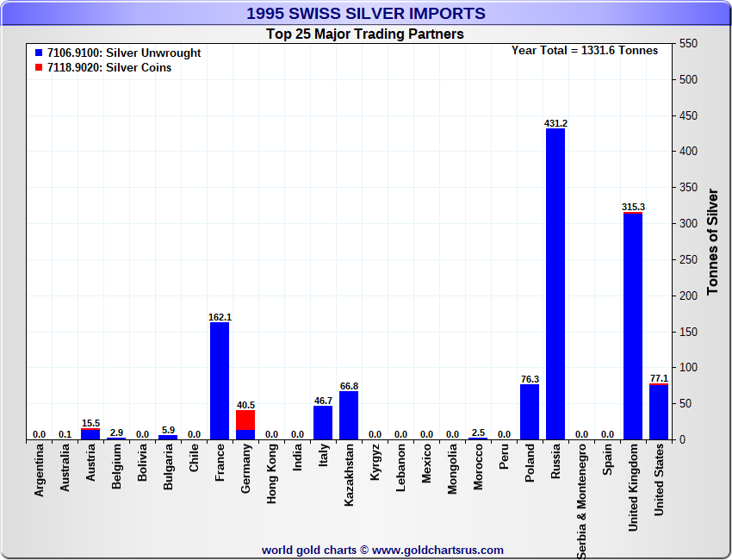Click the Russia axis label
Viewport: 732px width, 560px height.
[555, 461]
